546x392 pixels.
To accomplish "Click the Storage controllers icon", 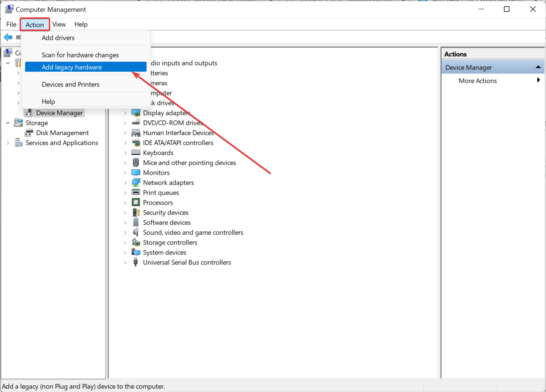I will [x=136, y=243].
